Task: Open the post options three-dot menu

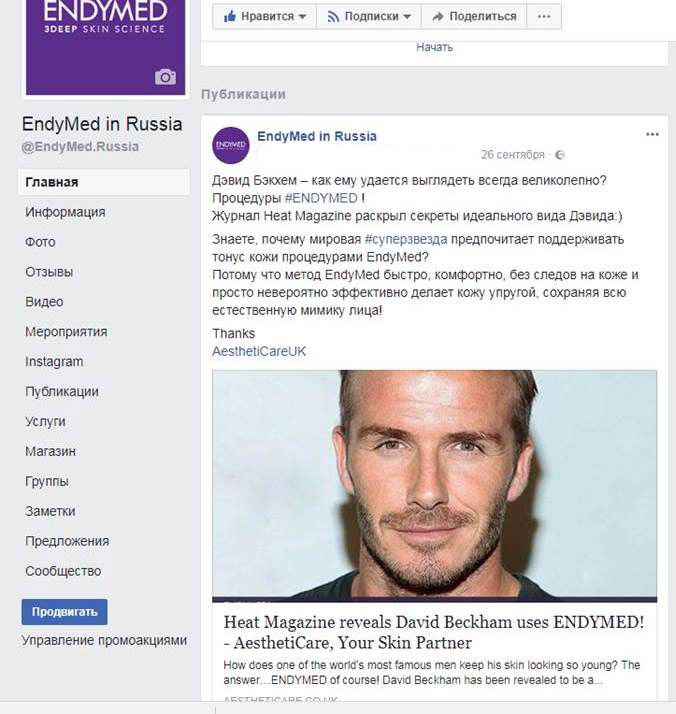Action: tap(652, 134)
